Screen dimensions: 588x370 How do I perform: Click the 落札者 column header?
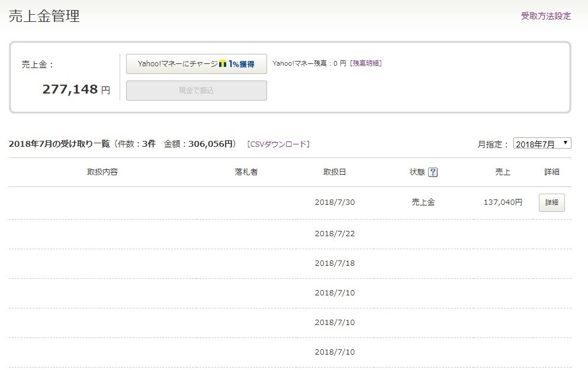[x=246, y=172]
